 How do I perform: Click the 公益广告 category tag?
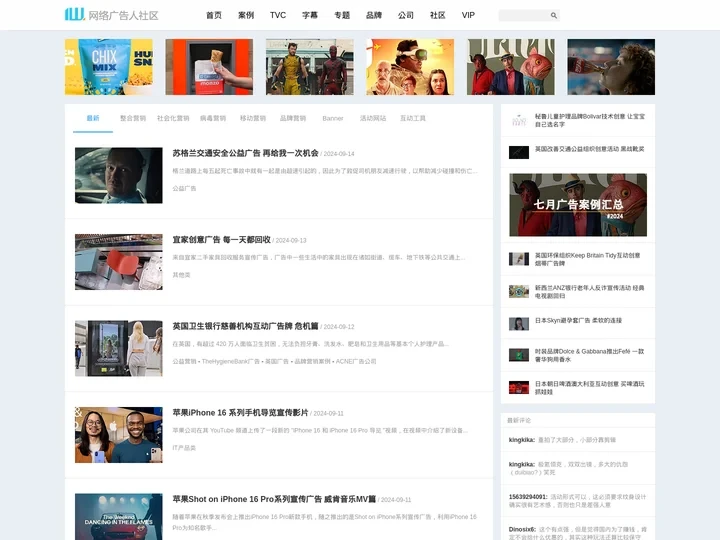tap(184, 188)
